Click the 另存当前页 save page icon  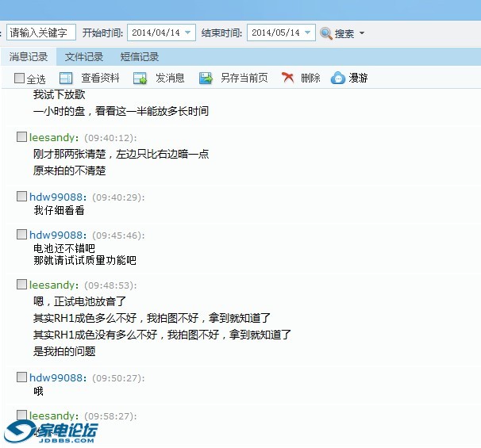206,78
